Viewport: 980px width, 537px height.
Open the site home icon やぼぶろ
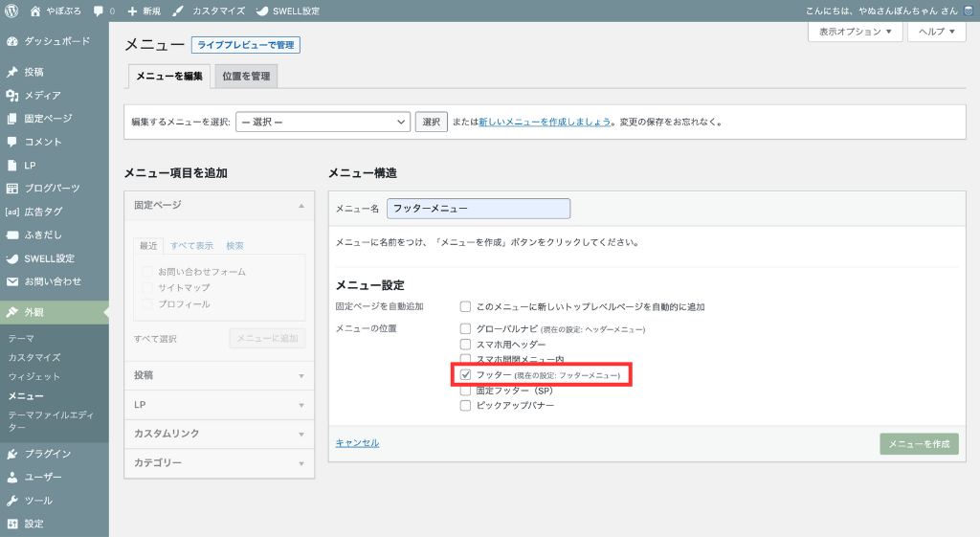[x=35, y=11]
